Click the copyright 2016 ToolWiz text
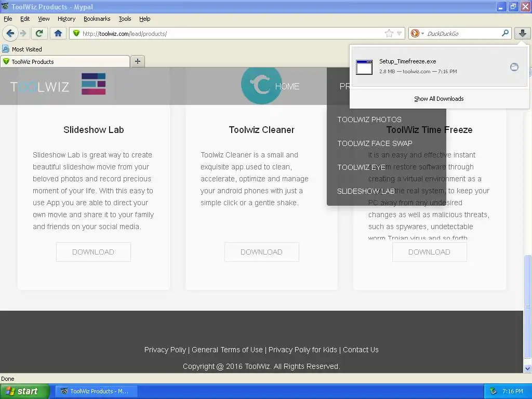This screenshot has height=399, width=532. [261, 366]
